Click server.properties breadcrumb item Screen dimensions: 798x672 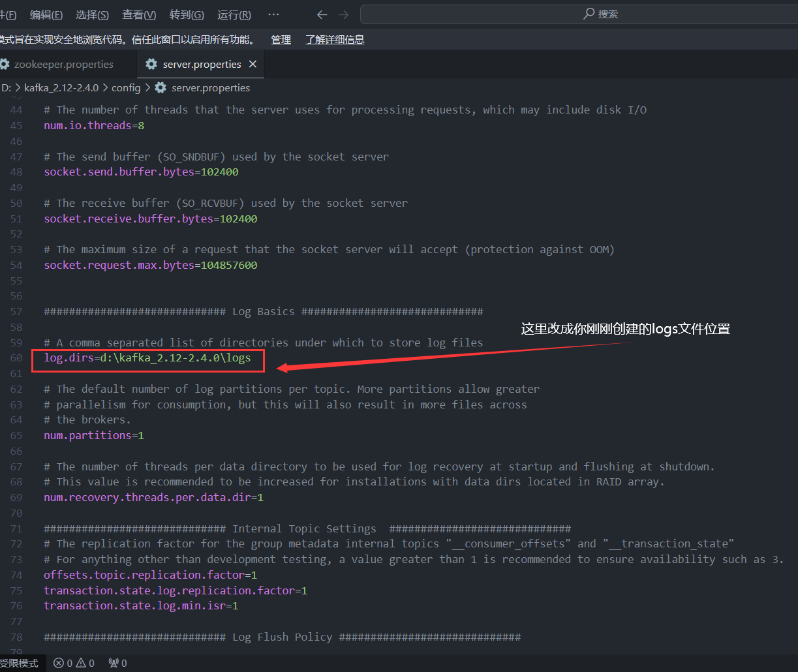211,87
